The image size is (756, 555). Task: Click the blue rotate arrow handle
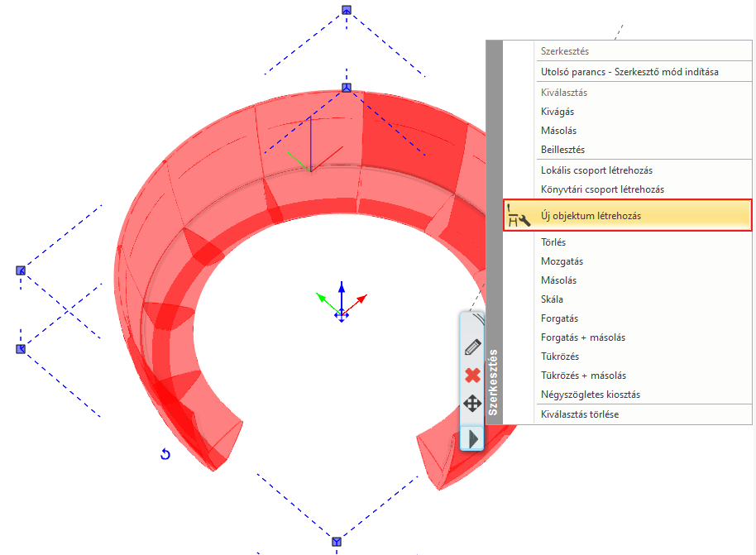tap(165, 454)
